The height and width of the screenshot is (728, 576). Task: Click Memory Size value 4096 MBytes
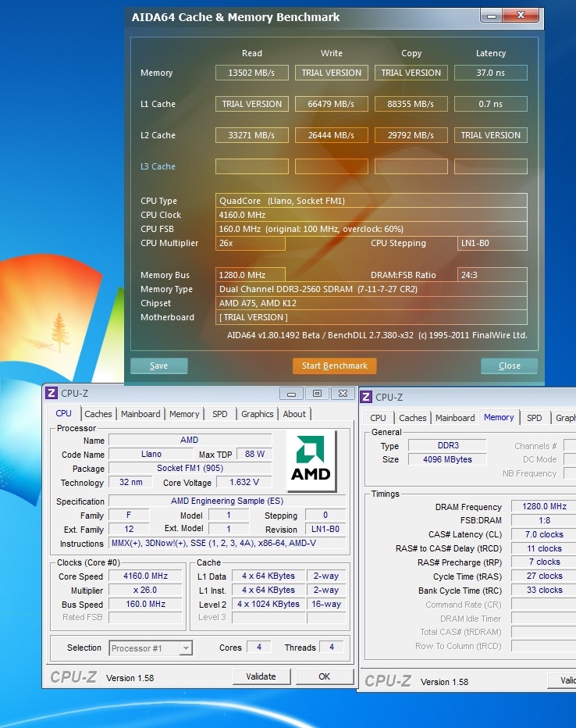[447, 459]
